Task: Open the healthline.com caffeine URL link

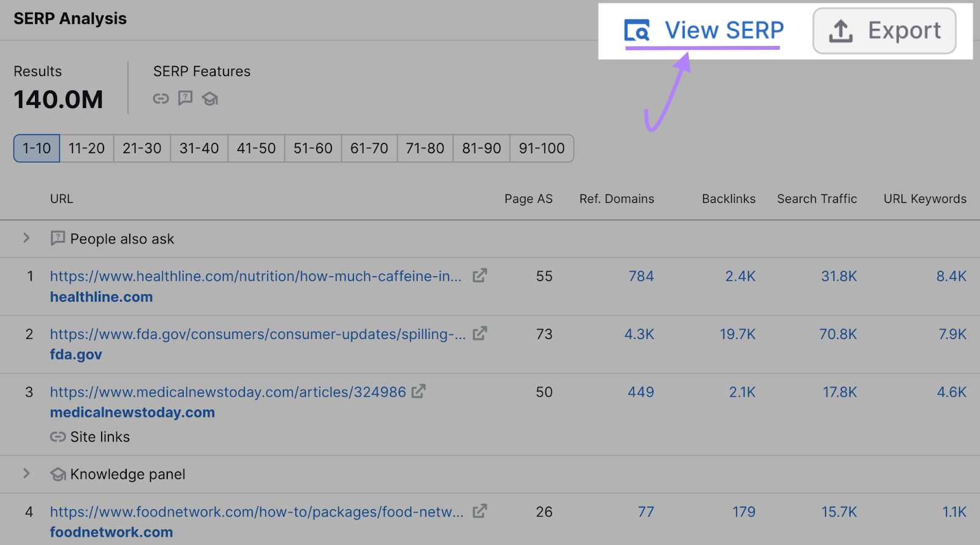Action: pyautogui.click(x=256, y=276)
